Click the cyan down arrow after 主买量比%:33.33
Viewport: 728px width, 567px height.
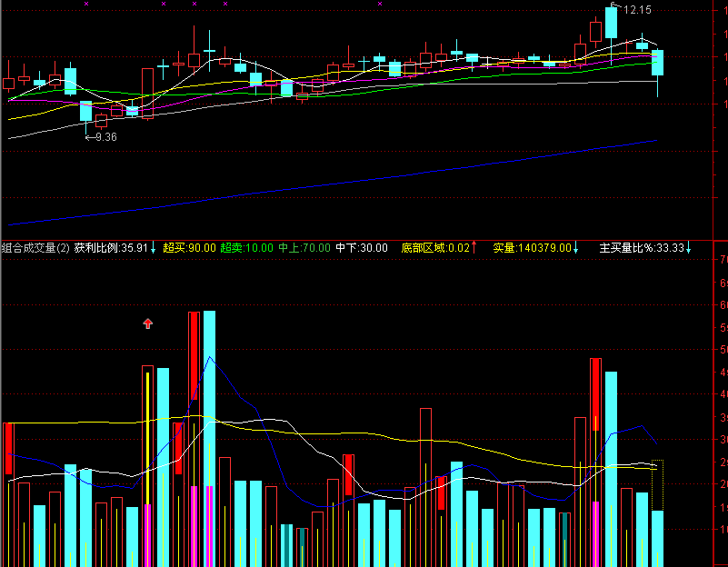tap(689, 248)
